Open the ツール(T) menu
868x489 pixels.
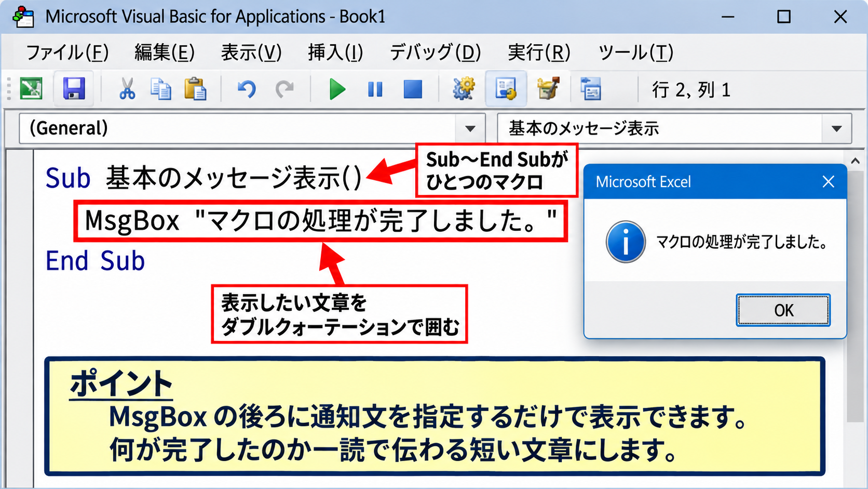tap(635, 52)
